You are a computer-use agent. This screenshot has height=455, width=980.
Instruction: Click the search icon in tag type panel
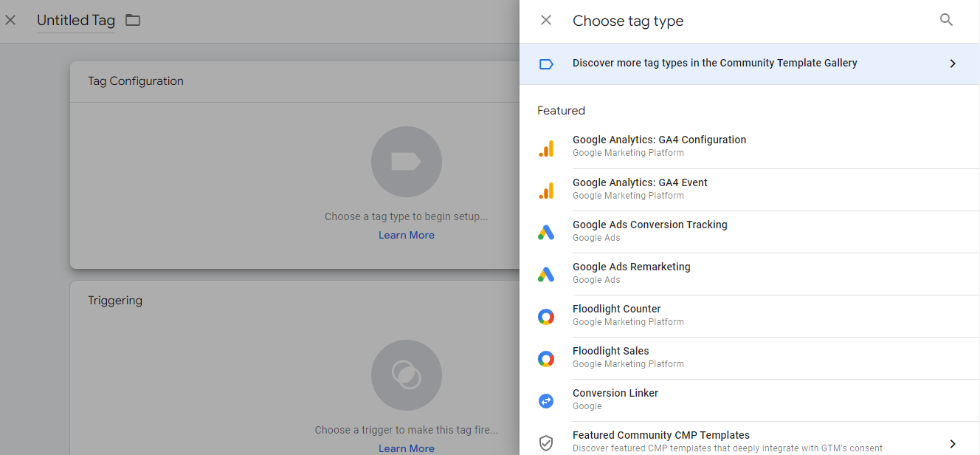click(946, 21)
